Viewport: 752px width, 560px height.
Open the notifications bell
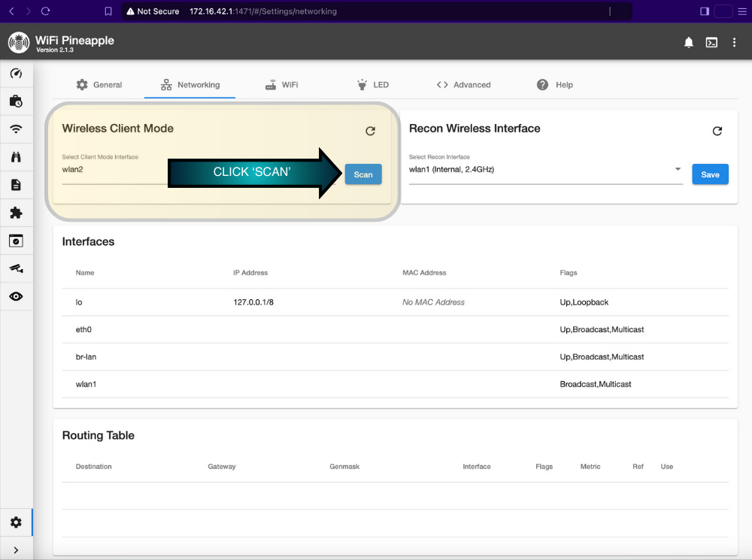[x=688, y=43]
